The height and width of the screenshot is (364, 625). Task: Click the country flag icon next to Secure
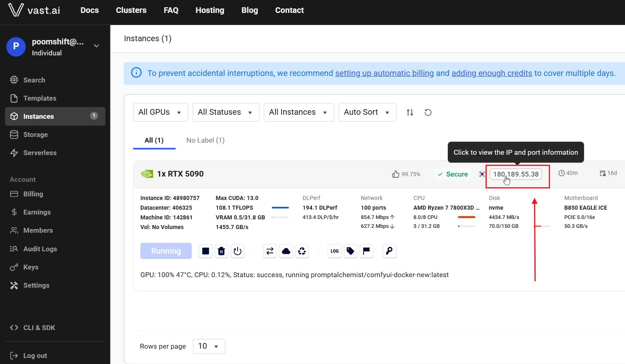pos(482,174)
